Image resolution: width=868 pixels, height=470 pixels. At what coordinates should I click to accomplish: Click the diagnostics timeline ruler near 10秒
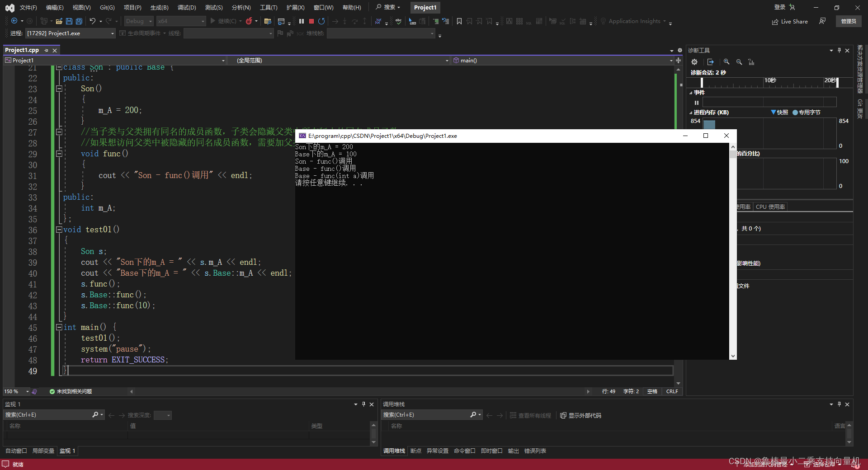point(770,82)
